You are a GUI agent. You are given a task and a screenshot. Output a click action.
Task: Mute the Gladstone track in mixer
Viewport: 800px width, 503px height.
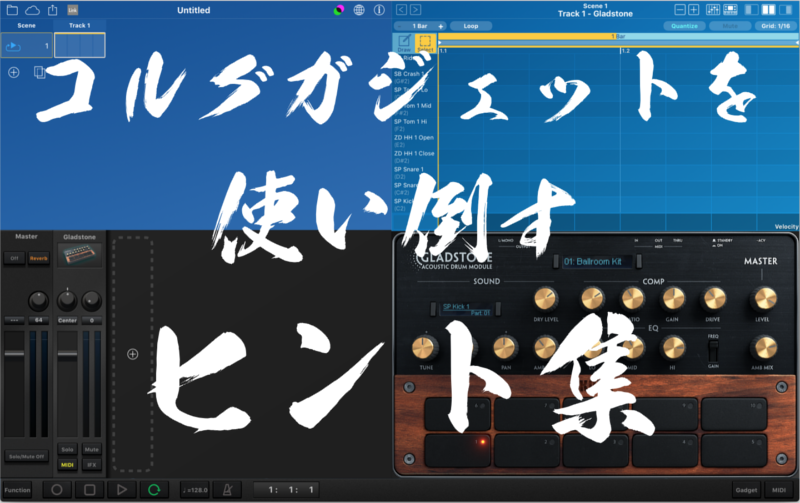92,449
